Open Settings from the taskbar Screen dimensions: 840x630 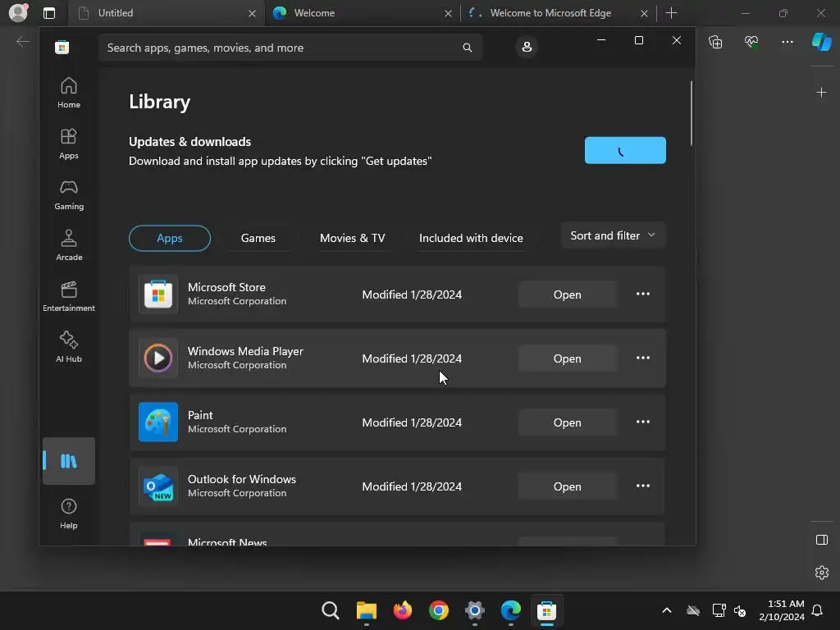pos(475,610)
